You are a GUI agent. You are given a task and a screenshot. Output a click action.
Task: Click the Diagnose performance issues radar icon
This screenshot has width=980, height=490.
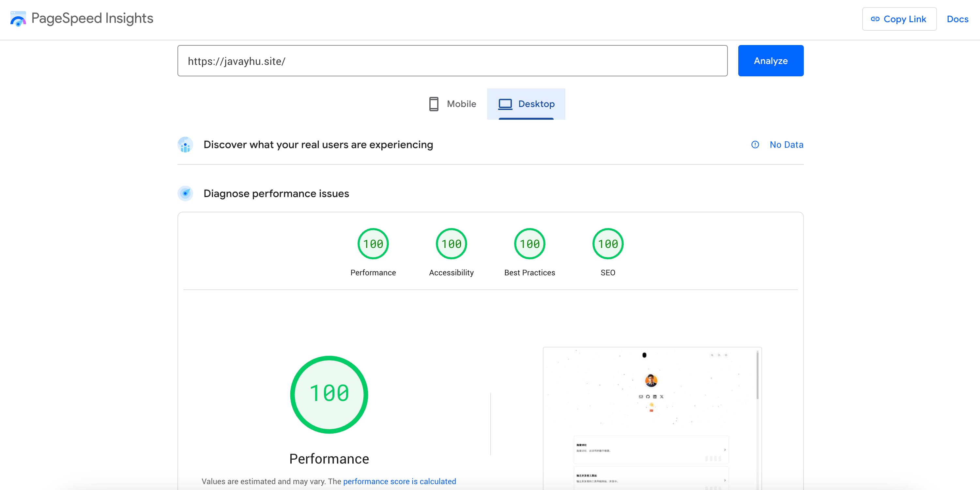pyautogui.click(x=185, y=194)
